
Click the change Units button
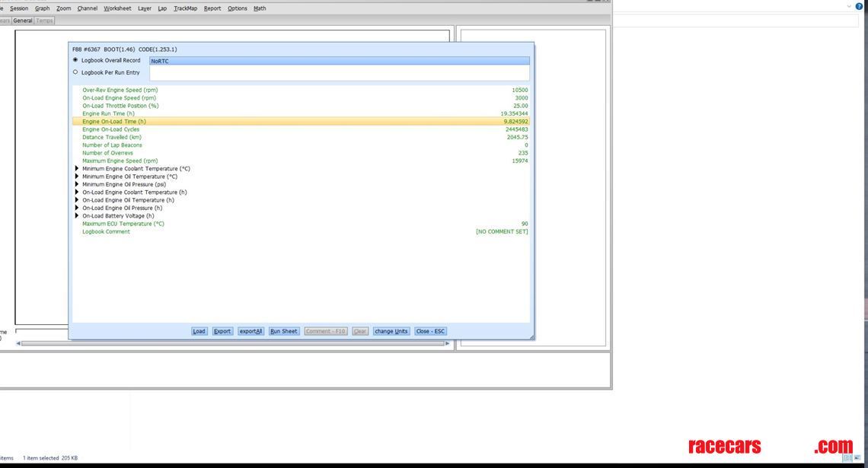[x=391, y=331]
